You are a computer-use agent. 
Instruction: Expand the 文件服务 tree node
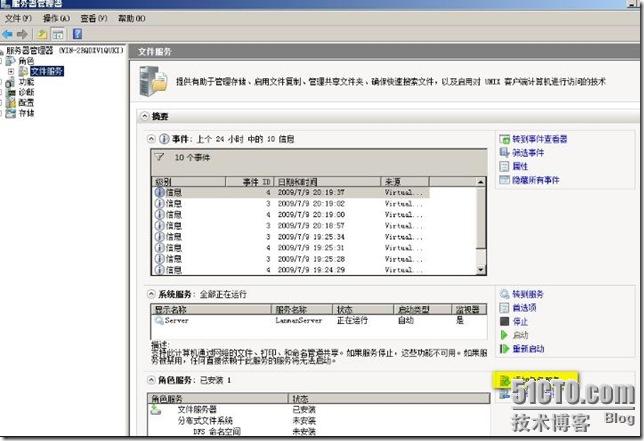(11, 71)
